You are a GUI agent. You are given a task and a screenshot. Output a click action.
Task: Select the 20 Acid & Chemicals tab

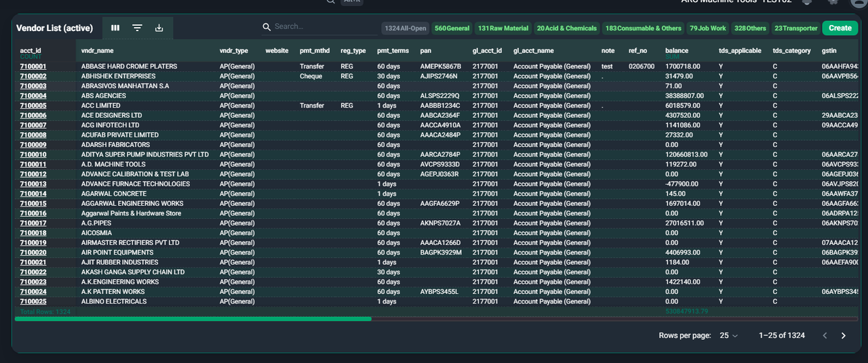coord(566,28)
